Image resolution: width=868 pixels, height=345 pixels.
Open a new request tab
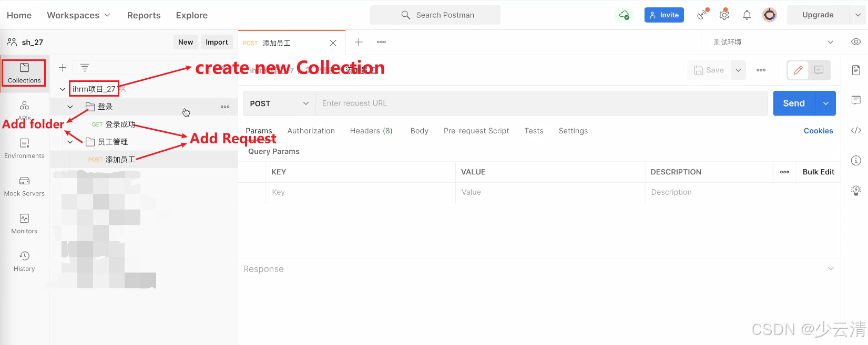coord(359,42)
